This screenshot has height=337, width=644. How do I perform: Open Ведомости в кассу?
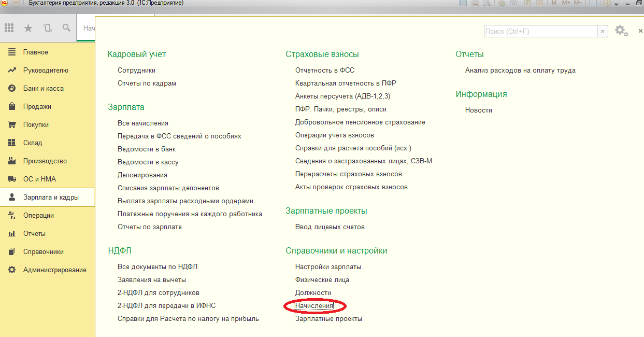pos(148,162)
